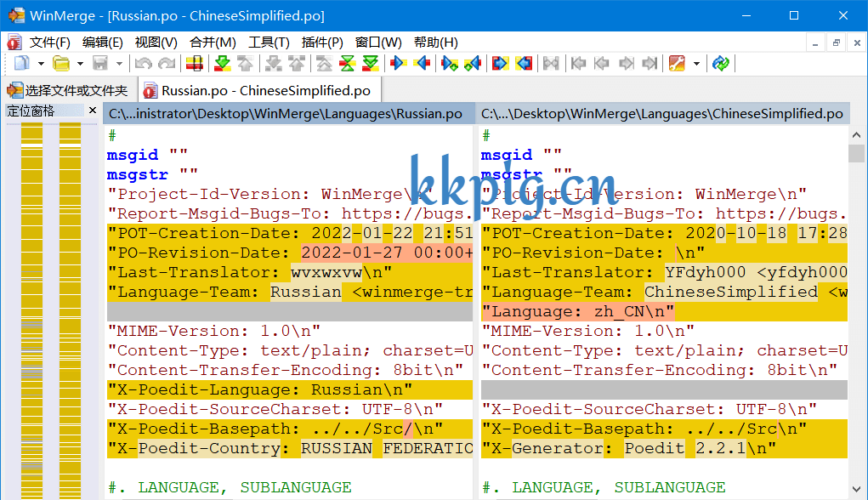
Task: Click Copy Left and Advance icon
Action: click(472, 64)
